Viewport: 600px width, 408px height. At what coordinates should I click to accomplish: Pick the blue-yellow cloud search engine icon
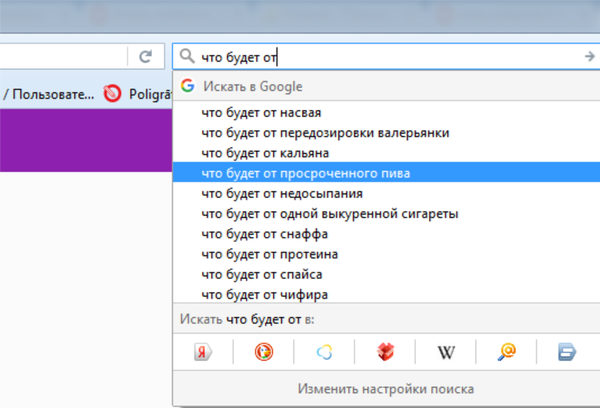tap(324, 351)
